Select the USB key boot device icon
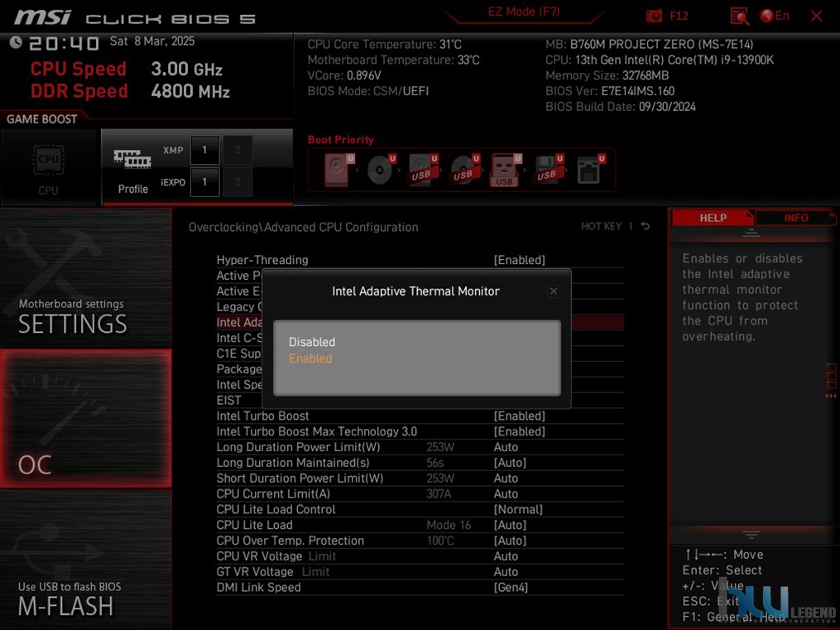Screen dimensions: 840x630 (x=506, y=170)
